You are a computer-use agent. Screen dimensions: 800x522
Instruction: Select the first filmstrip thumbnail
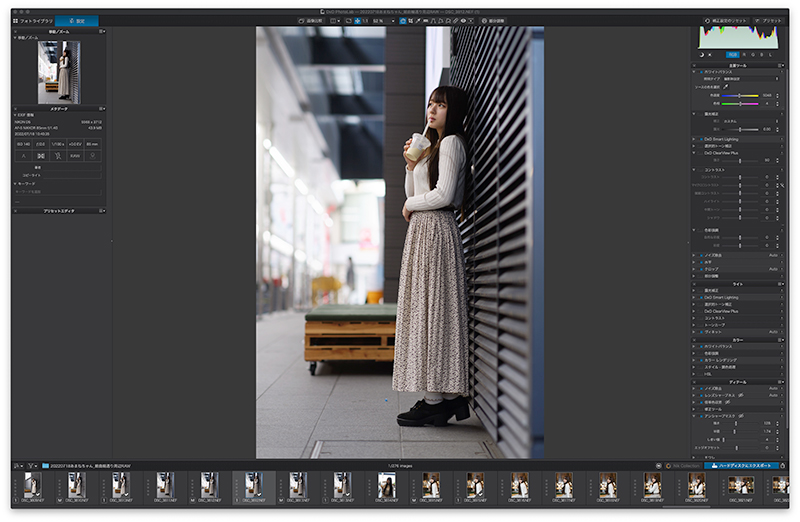33,487
